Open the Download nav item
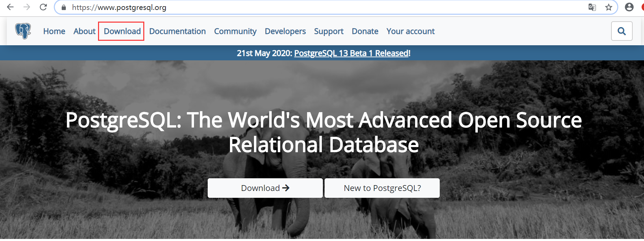This screenshot has width=644, height=241. (122, 31)
